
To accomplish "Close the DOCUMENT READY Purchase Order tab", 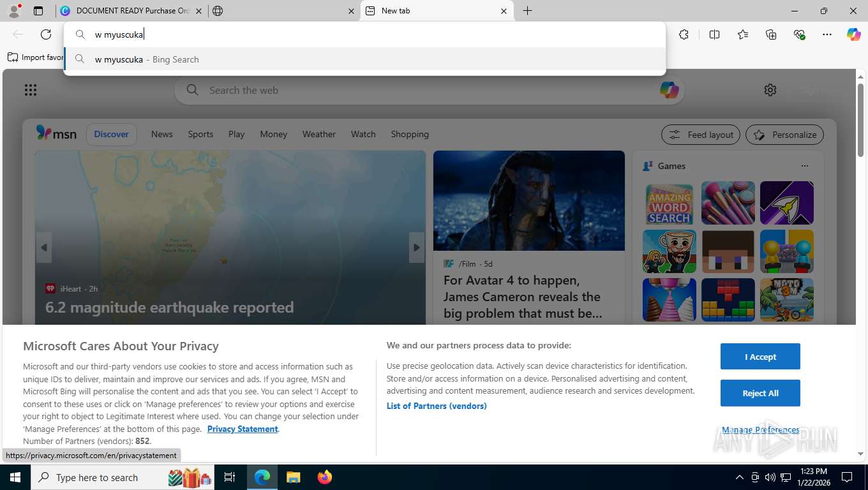I will [198, 11].
